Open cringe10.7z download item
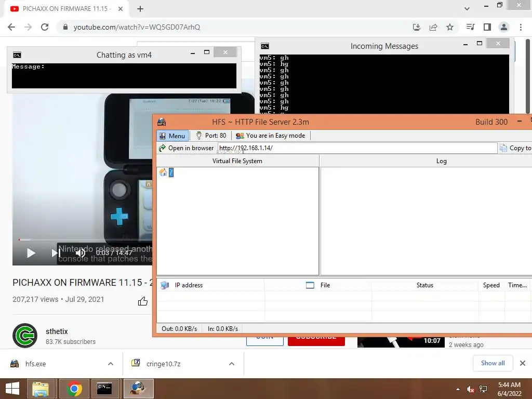Image resolution: width=532 pixels, height=399 pixels. pos(163,364)
